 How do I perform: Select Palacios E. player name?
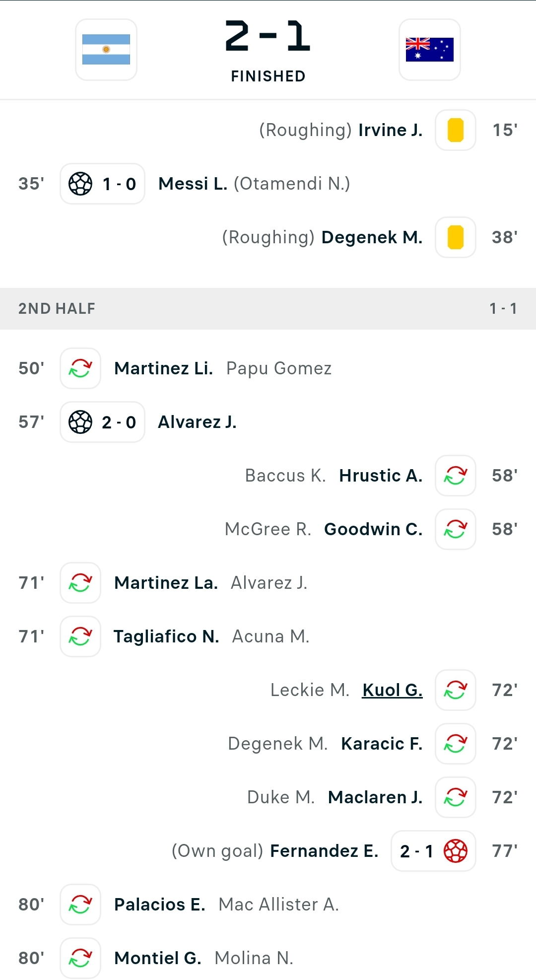[160, 905]
